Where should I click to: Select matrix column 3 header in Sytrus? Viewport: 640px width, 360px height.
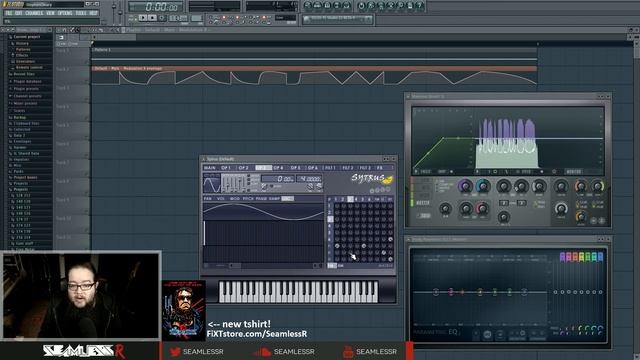[350, 199]
